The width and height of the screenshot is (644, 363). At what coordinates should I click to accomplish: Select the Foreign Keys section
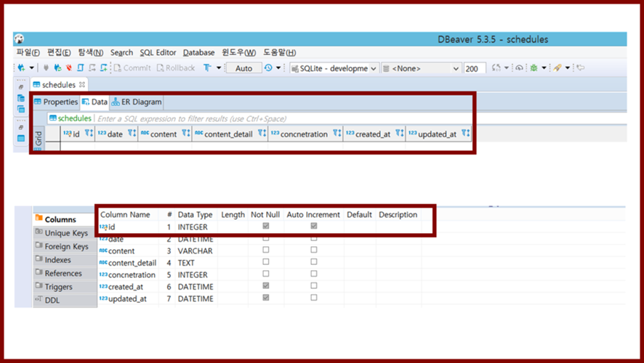tap(65, 247)
